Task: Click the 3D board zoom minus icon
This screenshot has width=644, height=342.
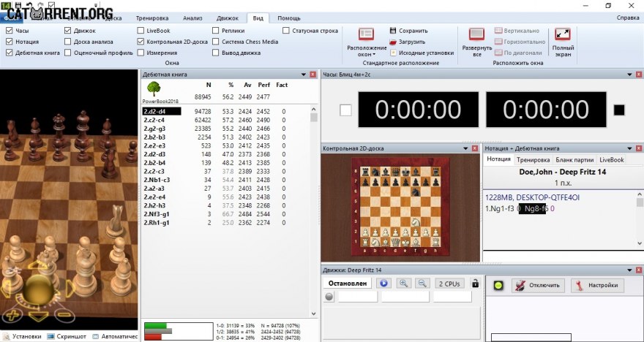Action: click(x=63, y=314)
